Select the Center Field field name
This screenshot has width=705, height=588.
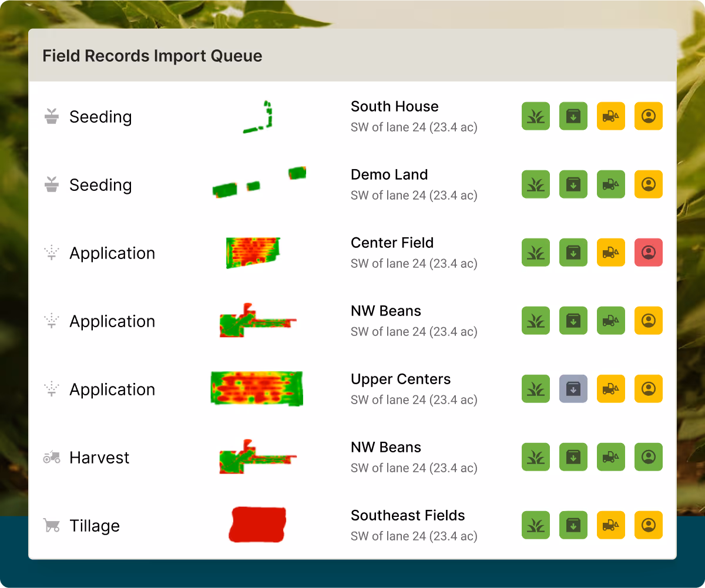(392, 243)
